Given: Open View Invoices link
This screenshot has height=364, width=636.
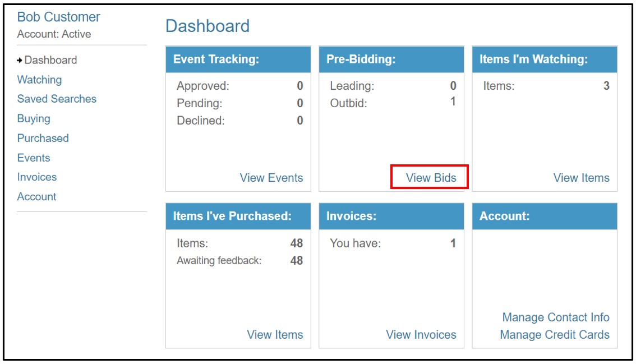Looking at the screenshot, I should click(x=421, y=335).
